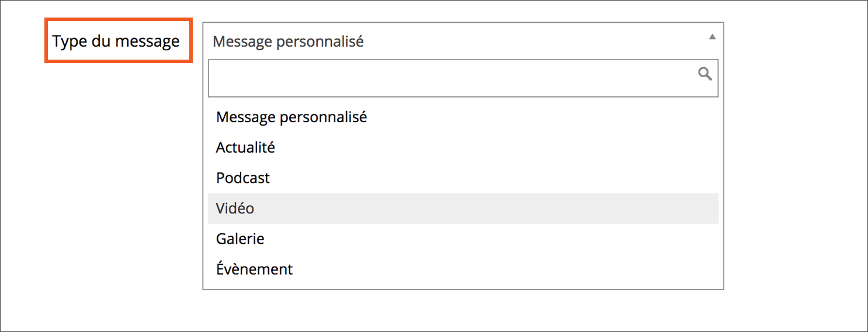Select the highlighted 'Vidéo' option
This screenshot has height=332, width=868.
[x=463, y=208]
